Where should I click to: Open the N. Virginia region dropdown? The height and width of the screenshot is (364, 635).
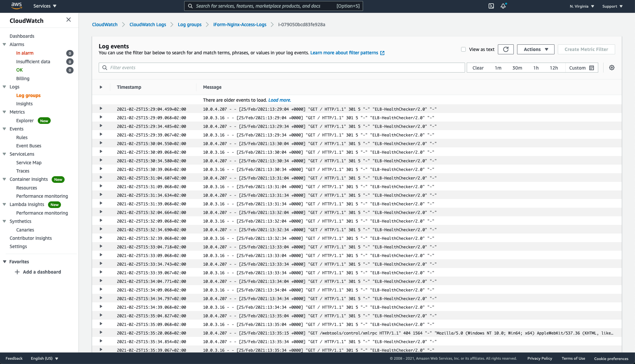point(582,6)
